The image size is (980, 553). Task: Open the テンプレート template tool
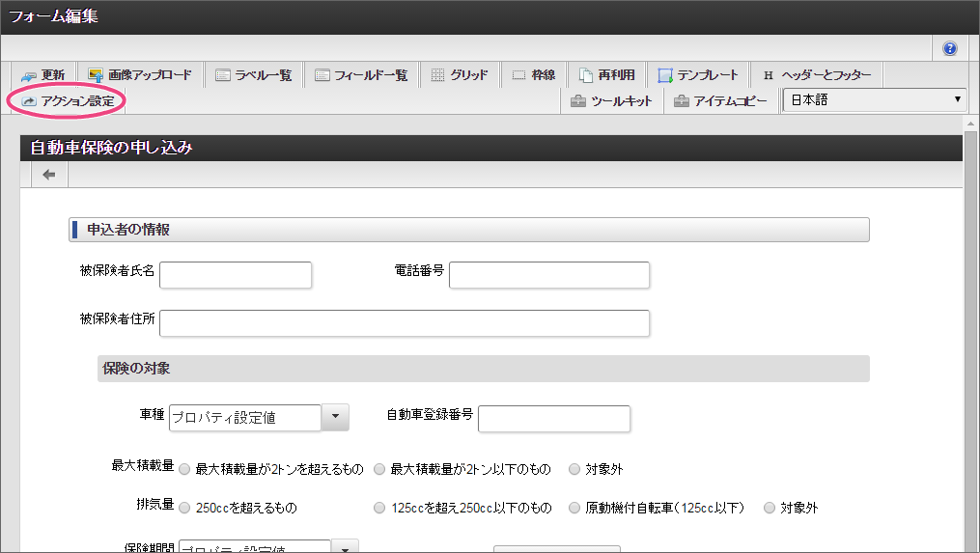(698, 75)
